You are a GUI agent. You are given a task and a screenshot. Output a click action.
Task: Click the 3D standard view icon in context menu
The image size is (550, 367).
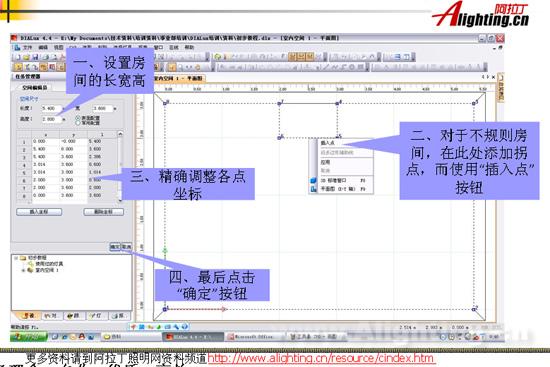[314, 180]
